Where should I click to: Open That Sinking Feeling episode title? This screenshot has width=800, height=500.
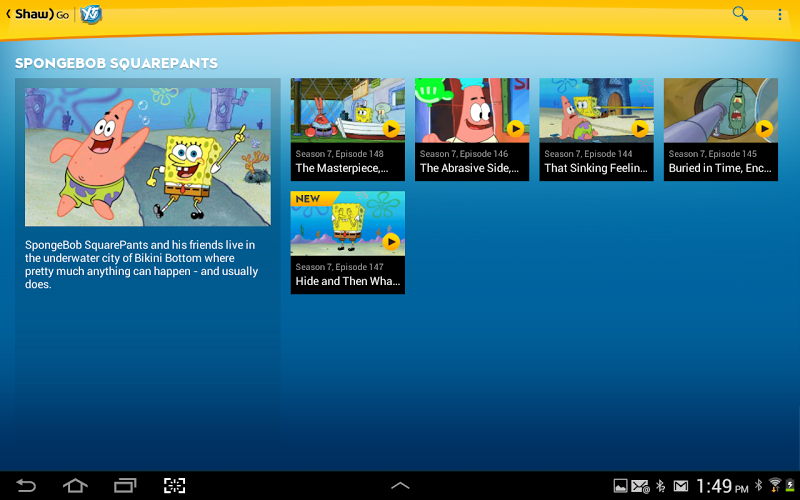point(596,168)
